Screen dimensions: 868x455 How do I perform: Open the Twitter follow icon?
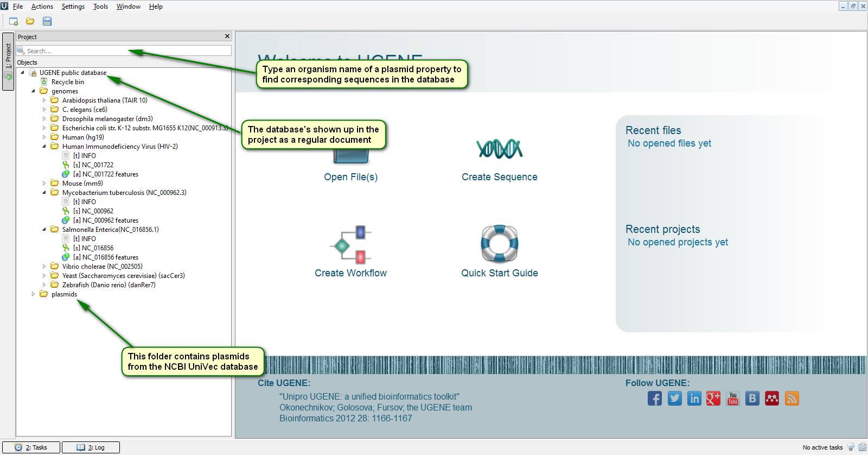[674, 399]
